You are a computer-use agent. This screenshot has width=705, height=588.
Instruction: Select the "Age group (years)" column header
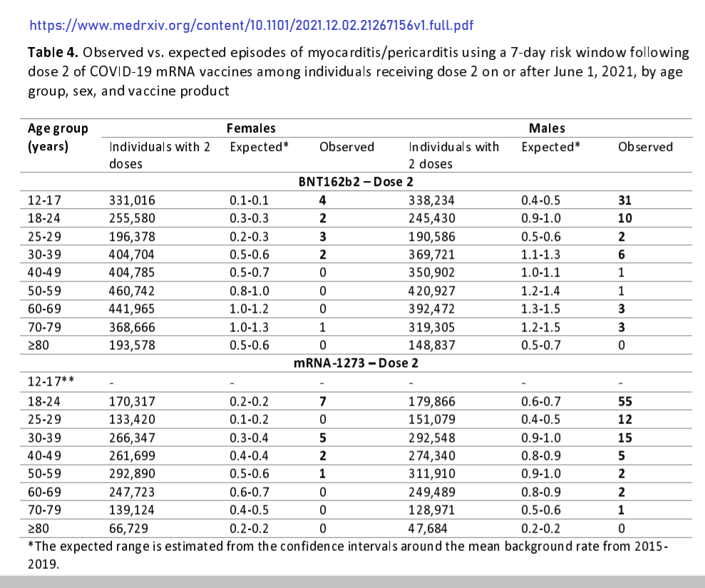[x=58, y=138]
